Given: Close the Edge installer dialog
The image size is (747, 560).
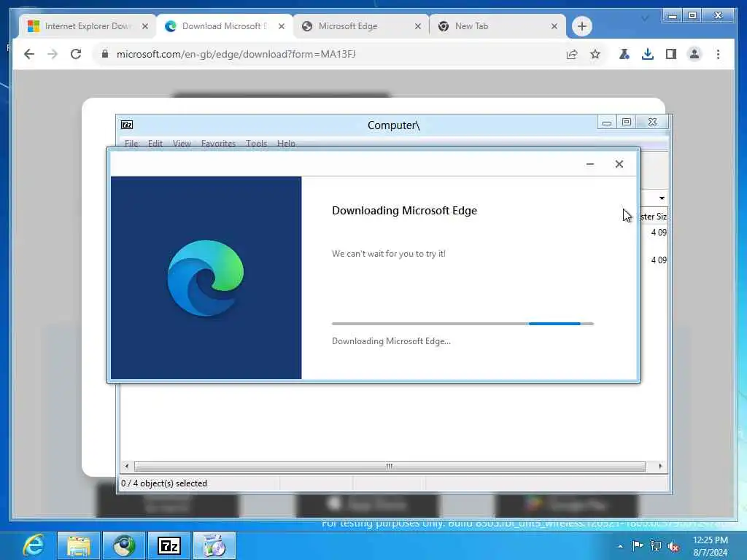Looking at the screenshot, I should click(x=619, y=164).
